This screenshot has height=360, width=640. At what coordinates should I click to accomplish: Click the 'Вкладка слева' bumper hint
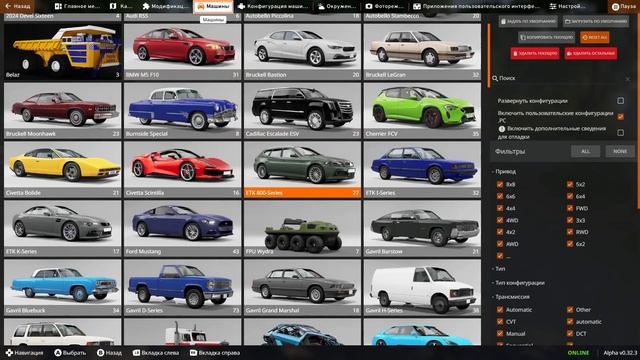click(x=156, y=353)
